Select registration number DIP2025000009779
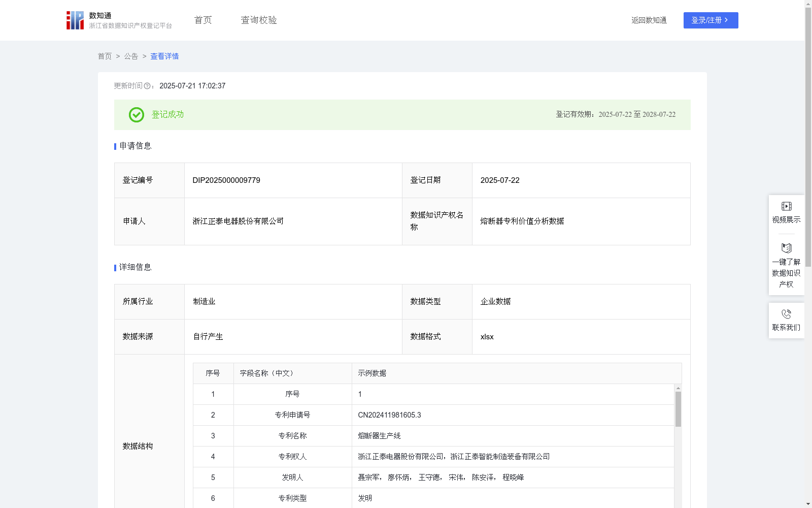 [226, 180]
